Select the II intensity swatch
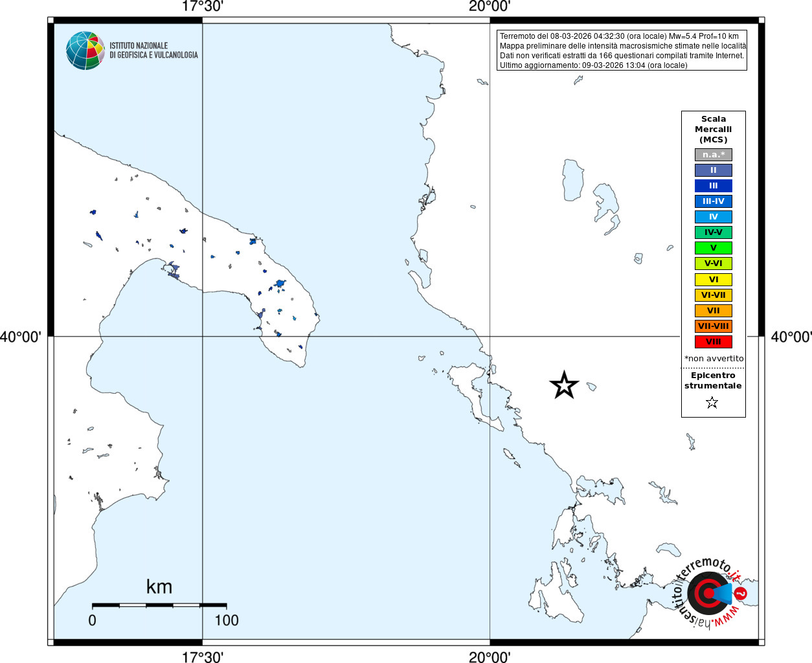The height and width of the screenshot is (663, 812). [714, 170]
